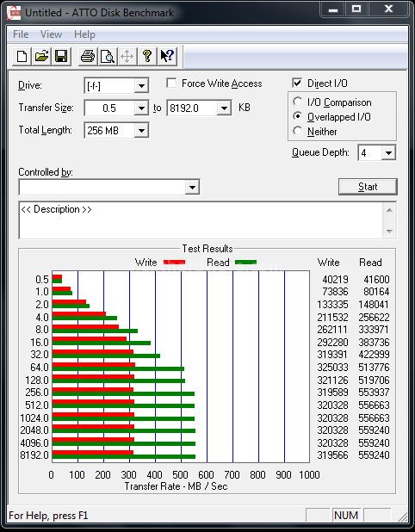Click the red write bar for 64.0
This screenshot has height=532, width=415.
[94, 365]
